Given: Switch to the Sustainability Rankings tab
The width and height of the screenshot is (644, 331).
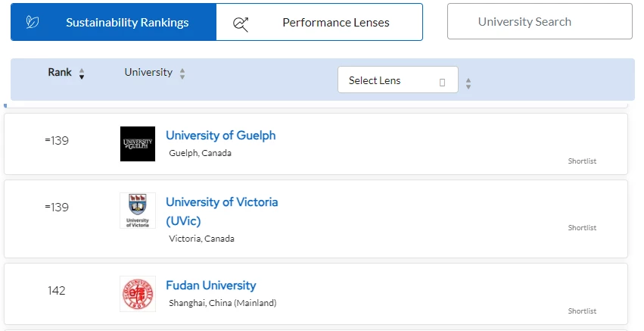Looking at the screenshot, I should point(114,22).
